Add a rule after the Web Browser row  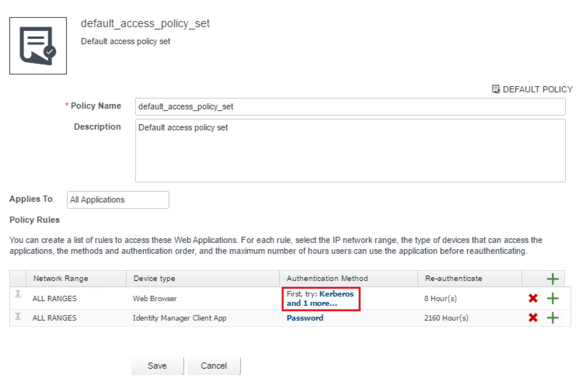[x=553, y=298]
